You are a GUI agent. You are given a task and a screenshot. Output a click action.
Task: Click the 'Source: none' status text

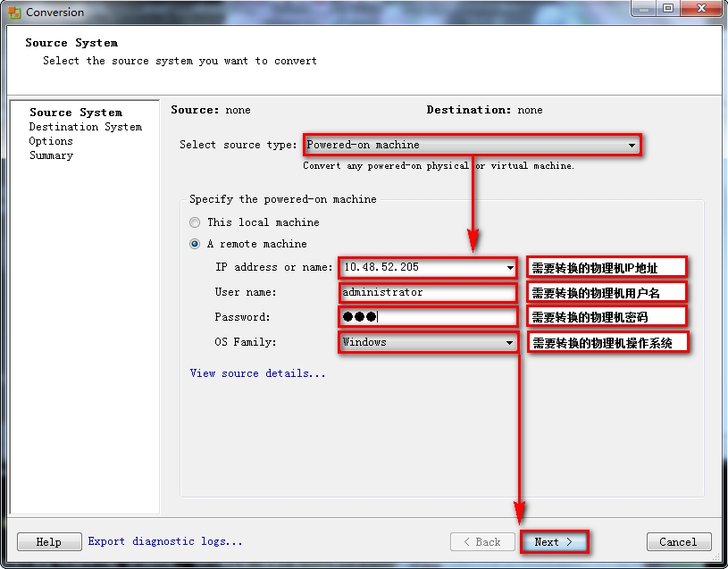click(x=211, y=110)
